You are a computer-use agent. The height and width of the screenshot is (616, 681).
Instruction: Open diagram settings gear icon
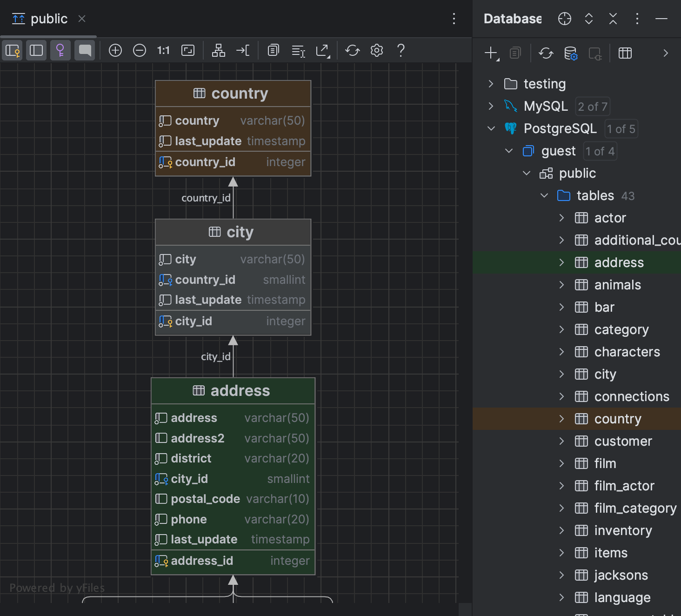376,50
